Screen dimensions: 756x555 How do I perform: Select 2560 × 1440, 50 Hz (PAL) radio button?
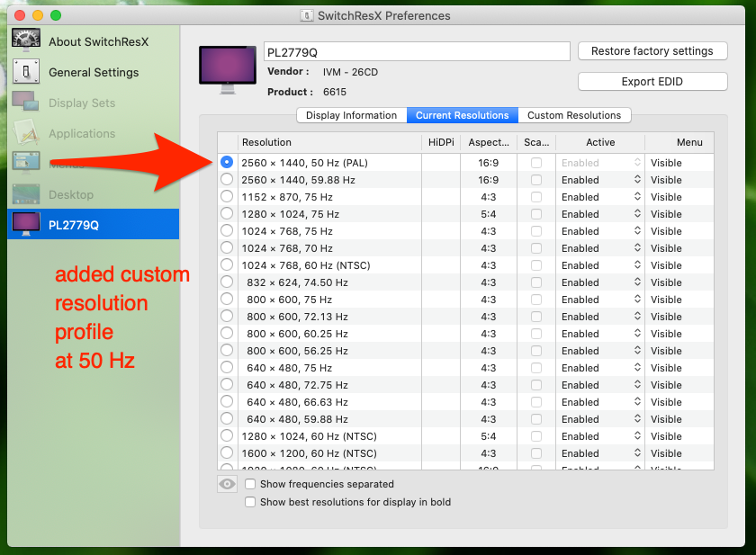coord(227,162)
